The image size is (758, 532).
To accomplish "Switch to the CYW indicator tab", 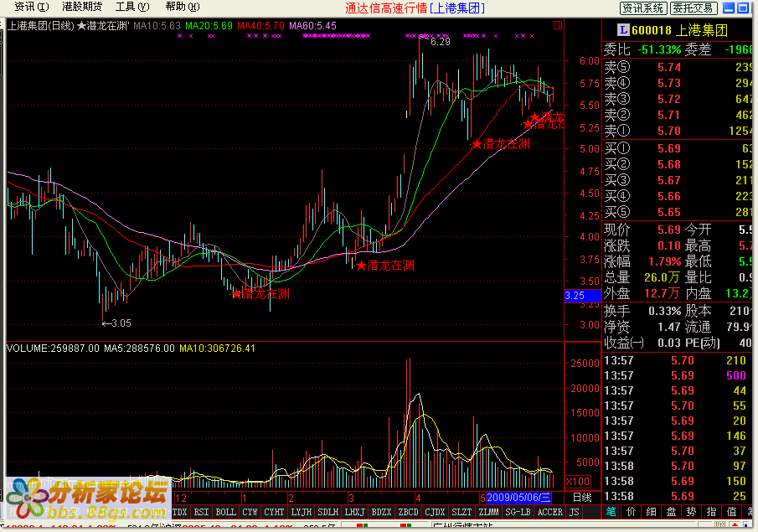I will [250, 512].
